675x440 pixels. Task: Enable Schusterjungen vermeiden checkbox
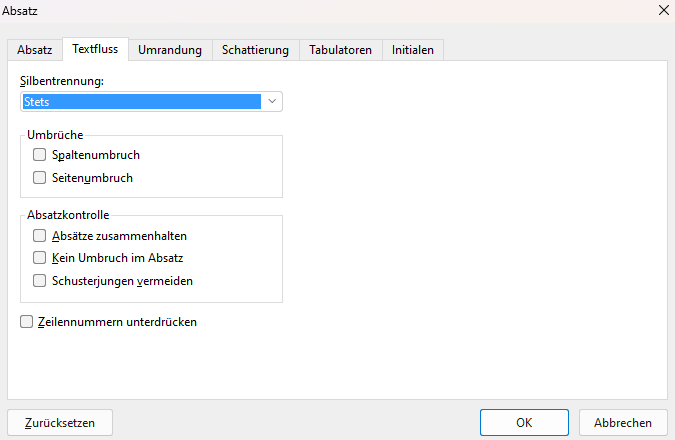[40, 281]
